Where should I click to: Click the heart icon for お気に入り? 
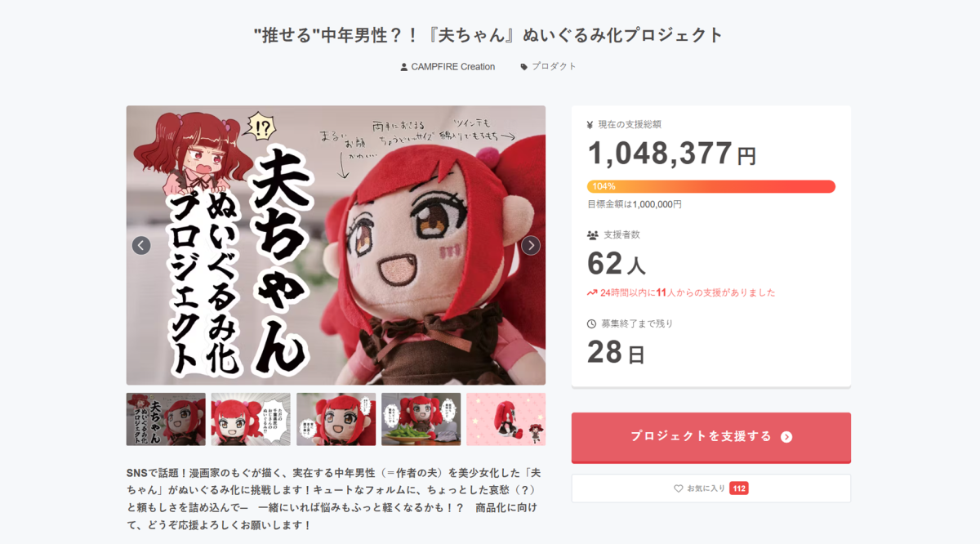678,488
